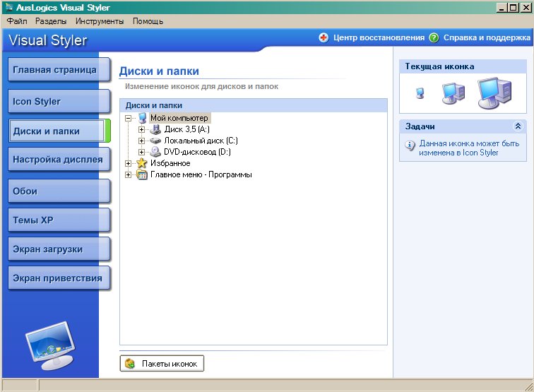Click the Текущая иконка panel header

[463, 66]
